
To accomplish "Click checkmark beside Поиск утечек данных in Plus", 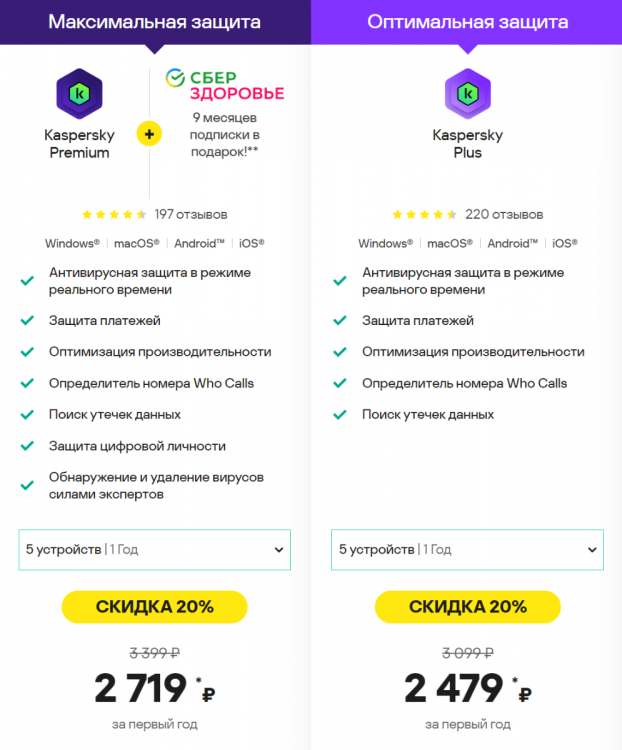I will pyautogui.click(x=340, y=414).
